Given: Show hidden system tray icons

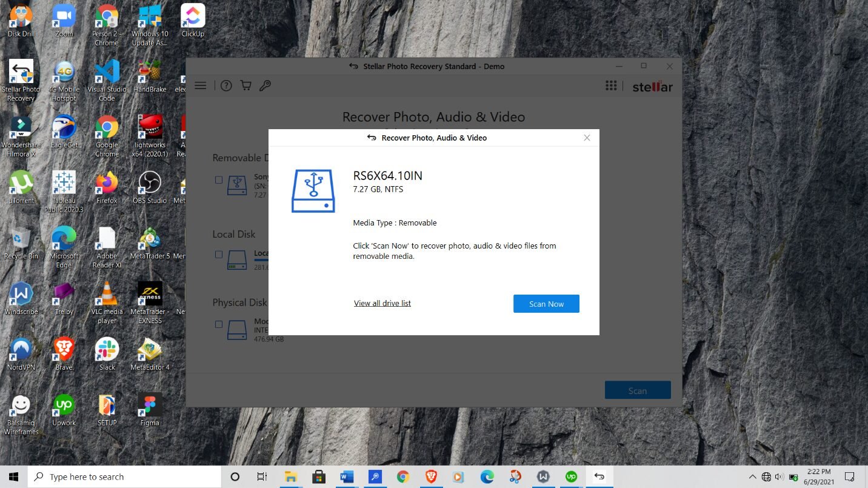Looking at the screenshot, I should click(x=752, y=477).
